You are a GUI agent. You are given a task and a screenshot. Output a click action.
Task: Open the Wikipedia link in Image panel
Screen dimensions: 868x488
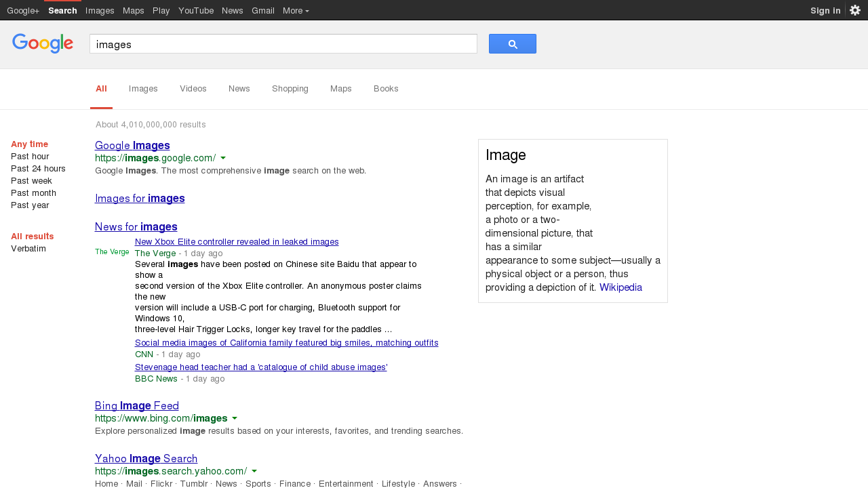pyautogui.click(x=620, y=287)
